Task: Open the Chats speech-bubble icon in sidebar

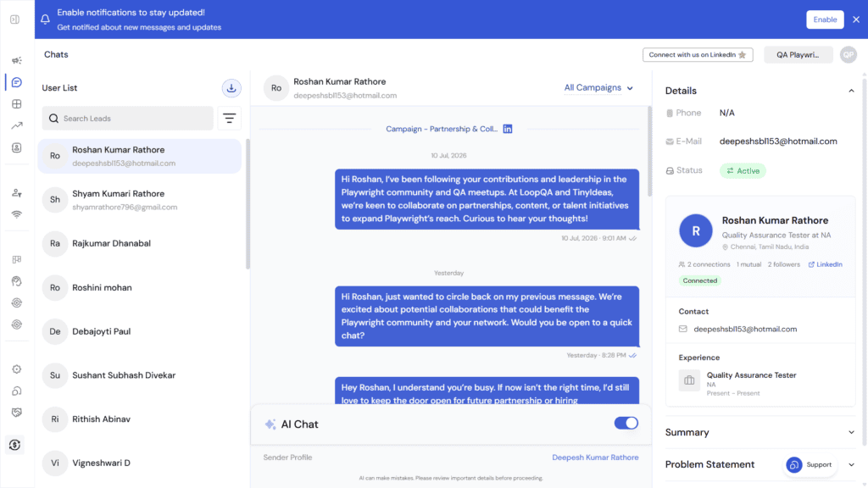Action: (17, 82)
